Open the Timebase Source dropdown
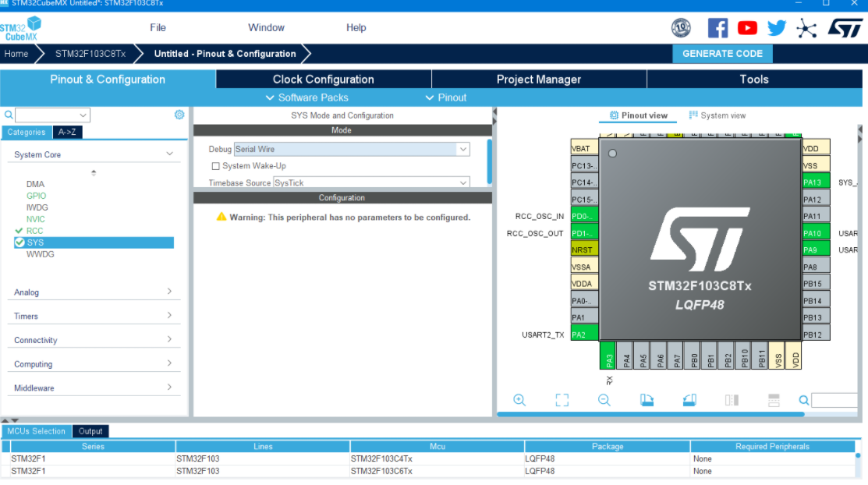Screen dimensions: 868x485 pos(371,182)
